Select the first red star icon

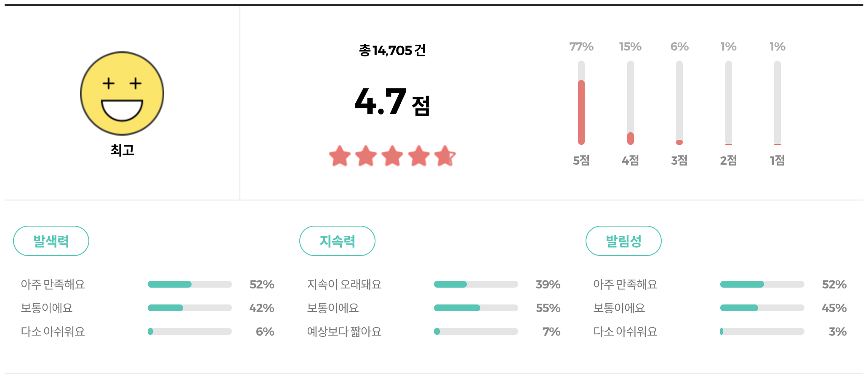tap(339, 156)
